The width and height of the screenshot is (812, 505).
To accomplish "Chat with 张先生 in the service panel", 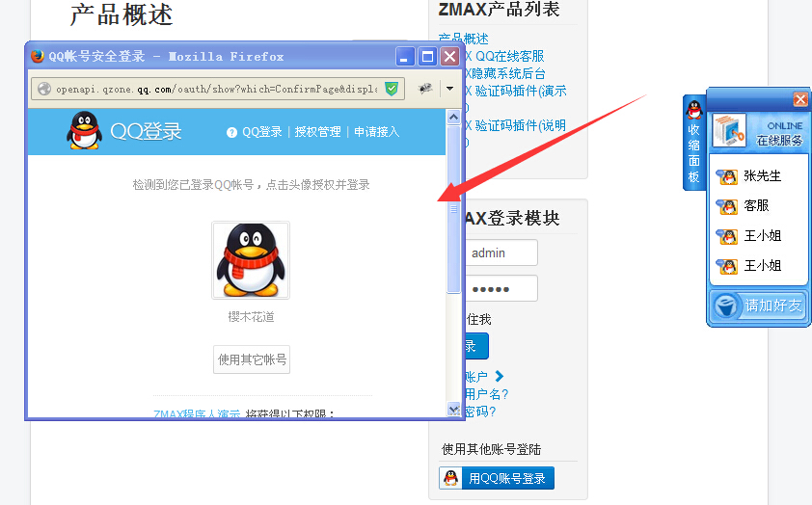I will pyautogui.click(x=762, y=176).
